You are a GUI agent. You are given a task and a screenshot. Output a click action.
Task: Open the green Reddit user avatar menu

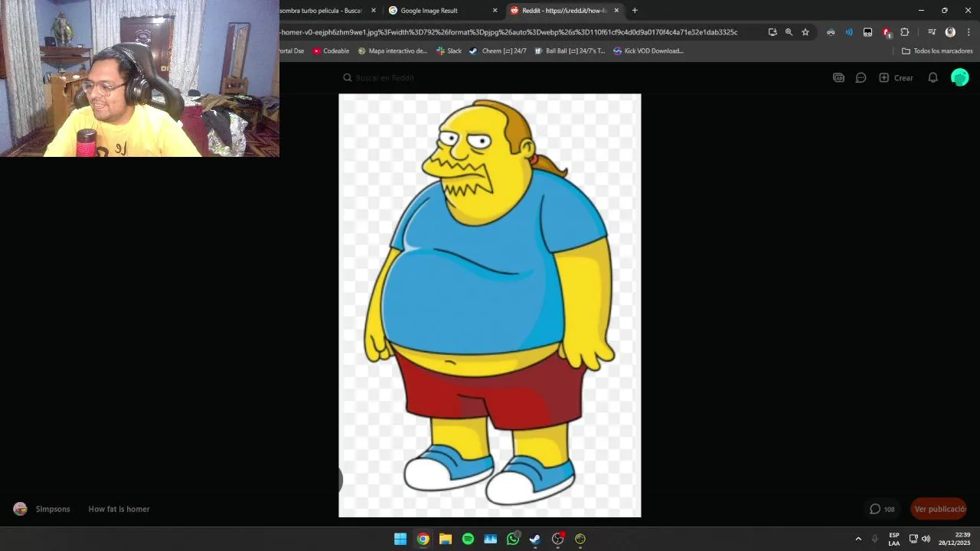click(x=959, y=77)
